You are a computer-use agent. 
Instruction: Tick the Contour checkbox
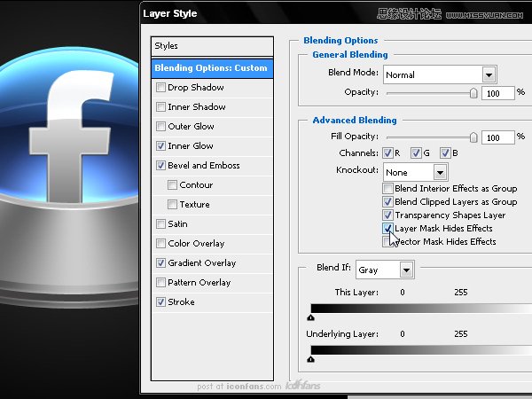(x=172, y=185)
